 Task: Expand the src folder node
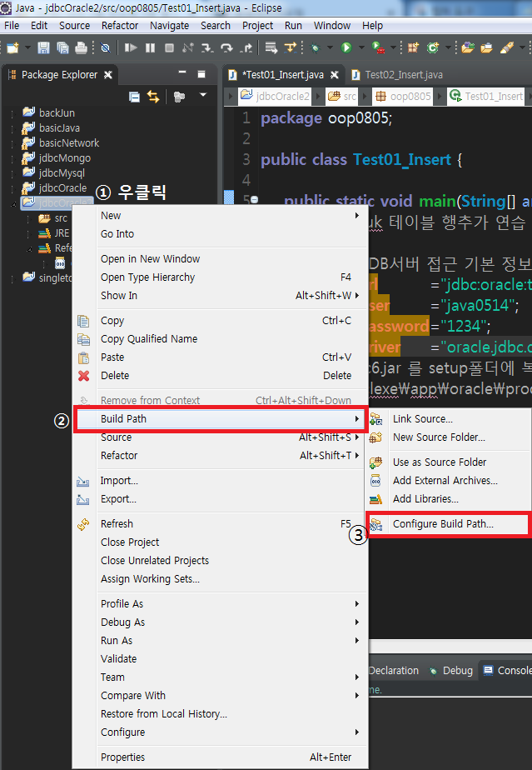(29, 218)
